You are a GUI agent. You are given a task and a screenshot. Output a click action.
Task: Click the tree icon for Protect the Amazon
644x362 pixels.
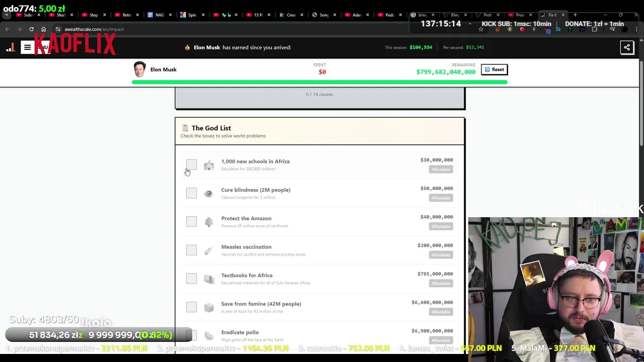(x=209, y=222)
